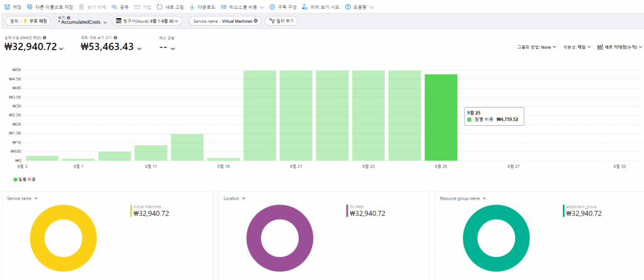
Task: Click the Service name: Virtual Machines filter pill
Action: (225, 21)
